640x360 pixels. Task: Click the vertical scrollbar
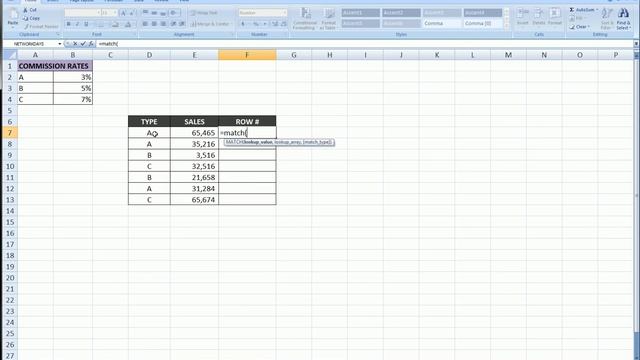point(636,196)
